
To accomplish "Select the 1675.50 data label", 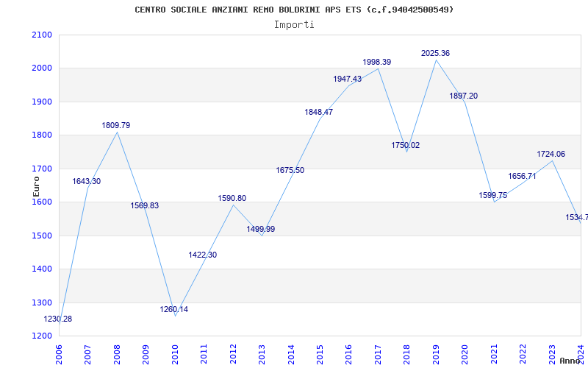I will [290, 171].
